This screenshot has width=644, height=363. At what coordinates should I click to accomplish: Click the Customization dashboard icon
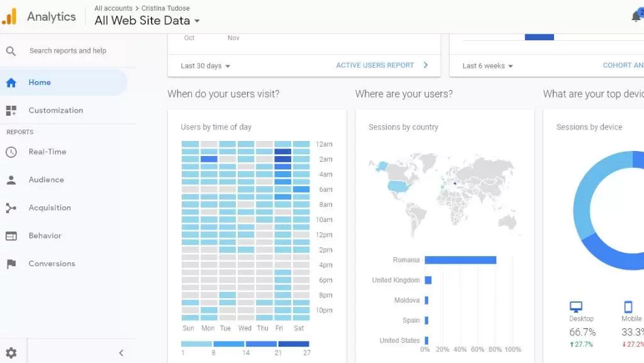tap(11, 111)
